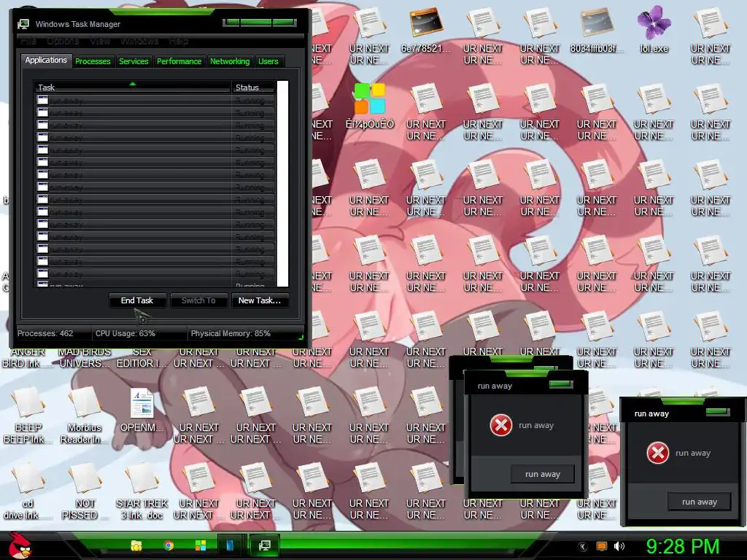Click the Angry Birds start button

tap(20, 545)
